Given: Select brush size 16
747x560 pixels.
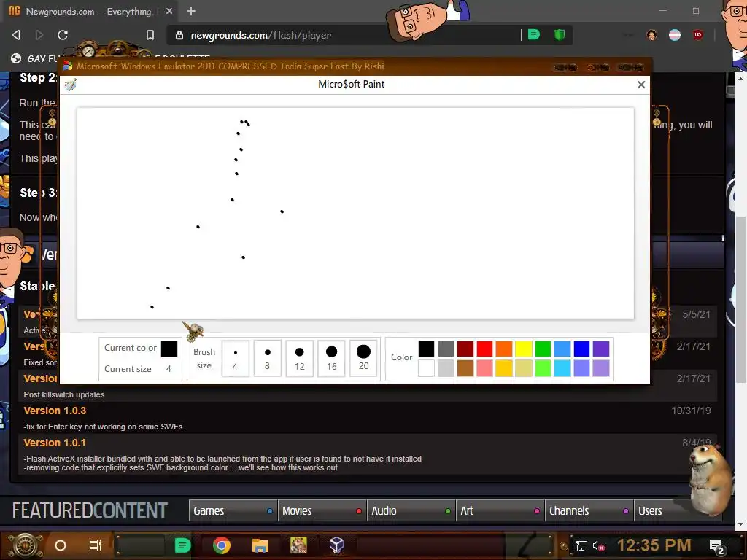Looking at the screenshot, I should pos(332,358).
